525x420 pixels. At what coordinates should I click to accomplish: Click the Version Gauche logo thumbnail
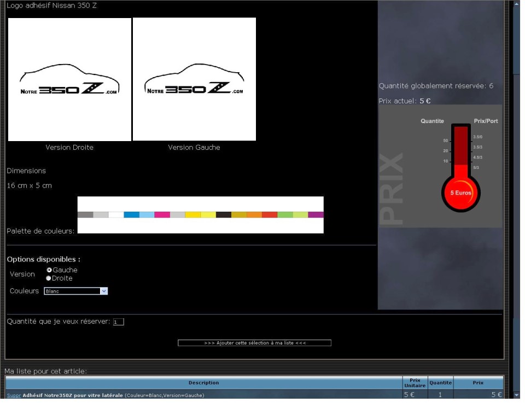(x=194, y=80)
